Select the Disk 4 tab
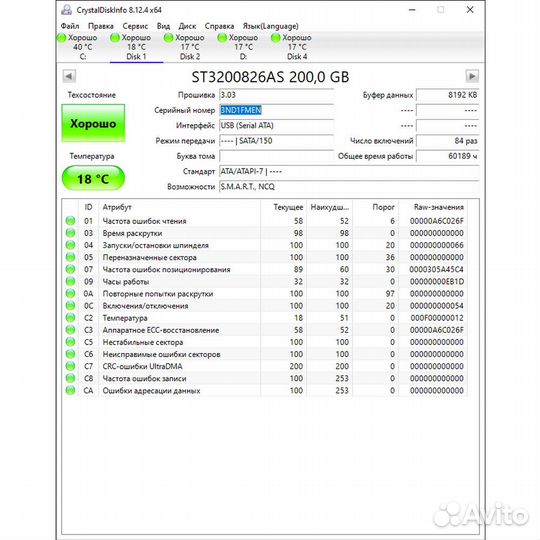This screenshot has height=540, width=540. [x=297, y=47]
